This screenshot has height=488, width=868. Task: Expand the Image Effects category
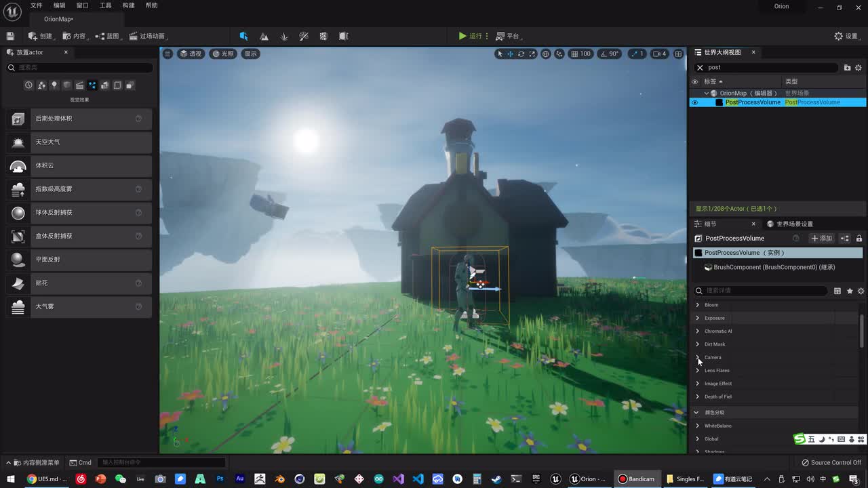[x=698, y=384]
